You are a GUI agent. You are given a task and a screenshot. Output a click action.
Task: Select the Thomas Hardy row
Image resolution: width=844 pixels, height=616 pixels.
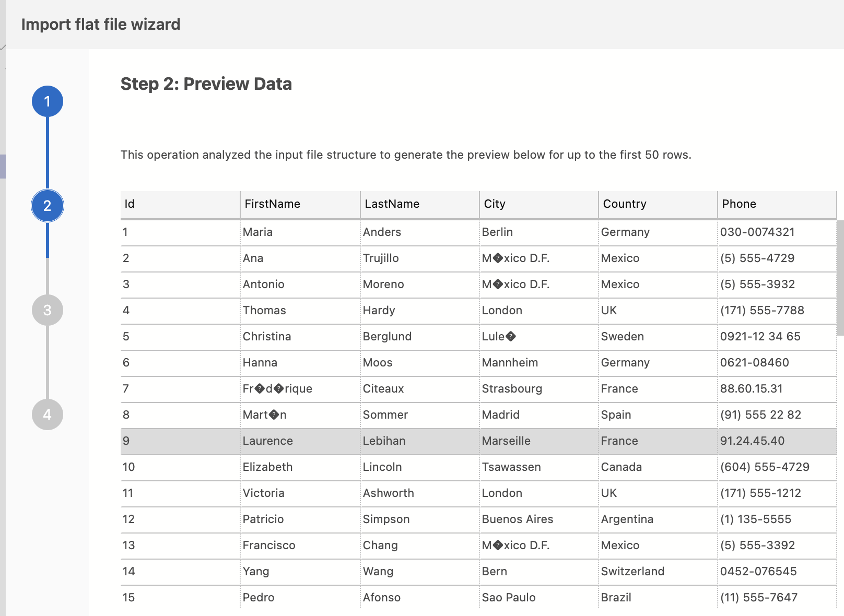tap(478, 311)
